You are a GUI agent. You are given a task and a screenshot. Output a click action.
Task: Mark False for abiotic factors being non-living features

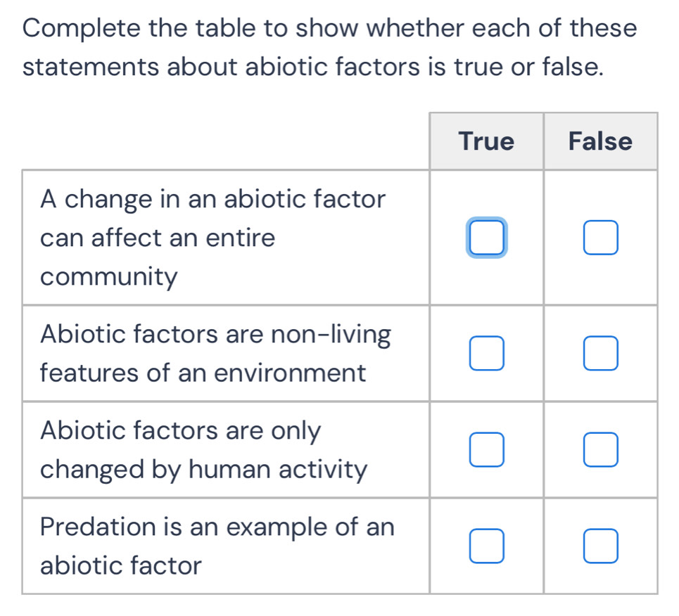(600, 353)
